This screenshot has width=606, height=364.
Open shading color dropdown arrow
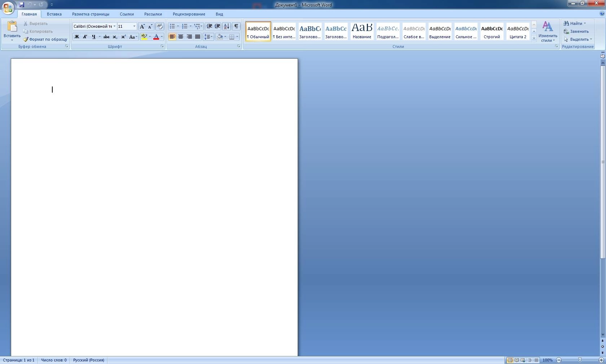point(225,37)
